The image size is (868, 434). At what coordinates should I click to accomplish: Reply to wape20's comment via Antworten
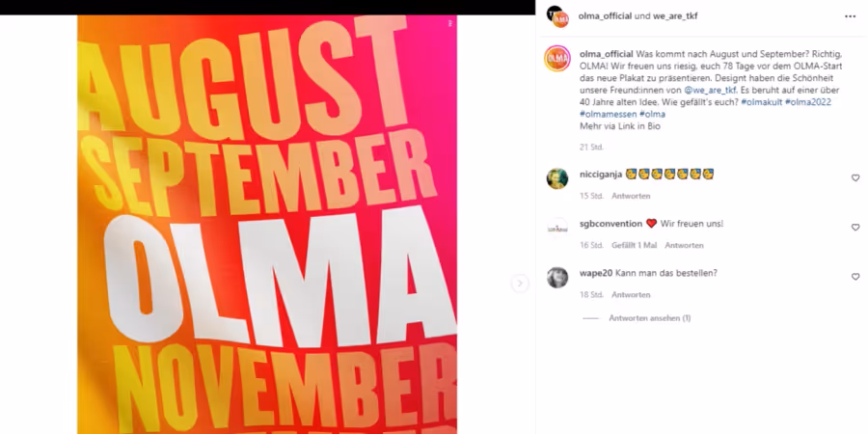click(x=631, y=295)
